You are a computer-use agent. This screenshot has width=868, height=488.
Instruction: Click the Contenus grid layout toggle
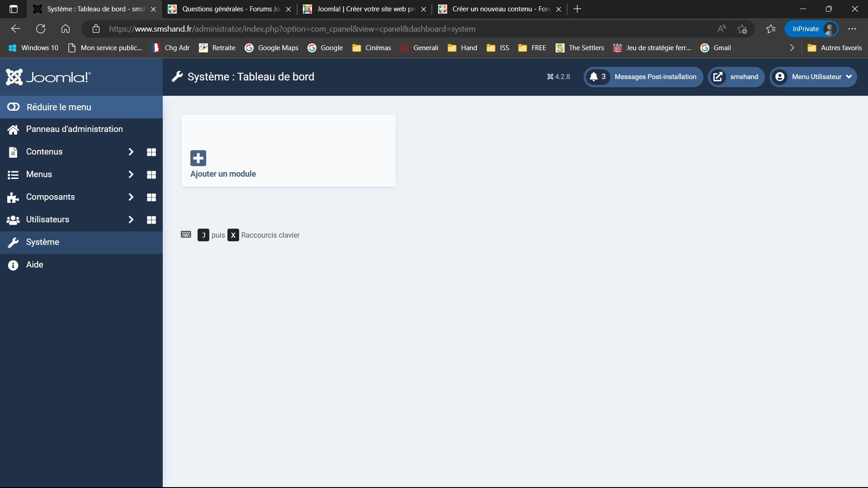click(x=151, y=151)
